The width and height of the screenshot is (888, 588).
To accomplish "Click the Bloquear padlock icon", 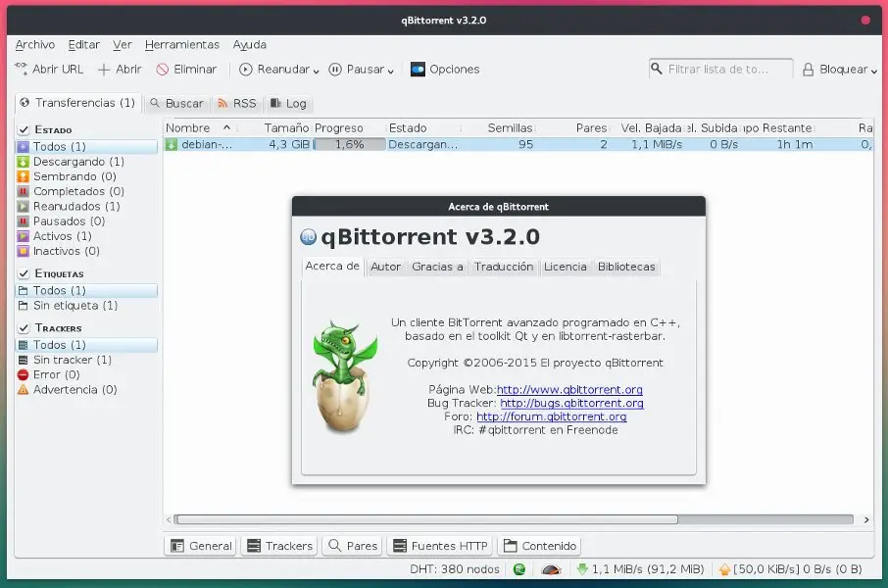I will [x=809, y=70].
